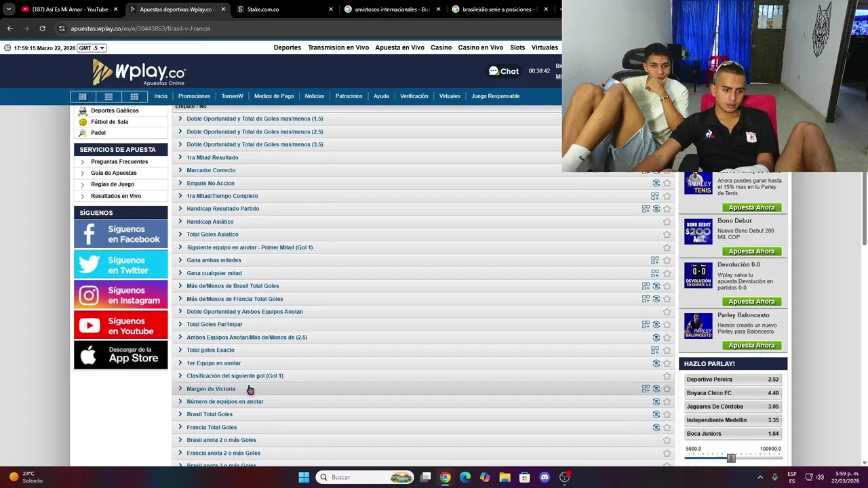
Task: Open Medios de Pago navigation item
Action: [274, 96]
